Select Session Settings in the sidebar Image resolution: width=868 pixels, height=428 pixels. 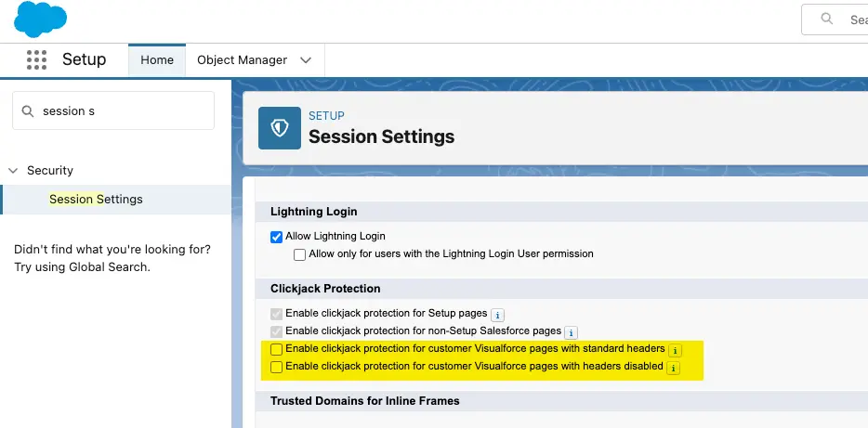click(96, 199)
